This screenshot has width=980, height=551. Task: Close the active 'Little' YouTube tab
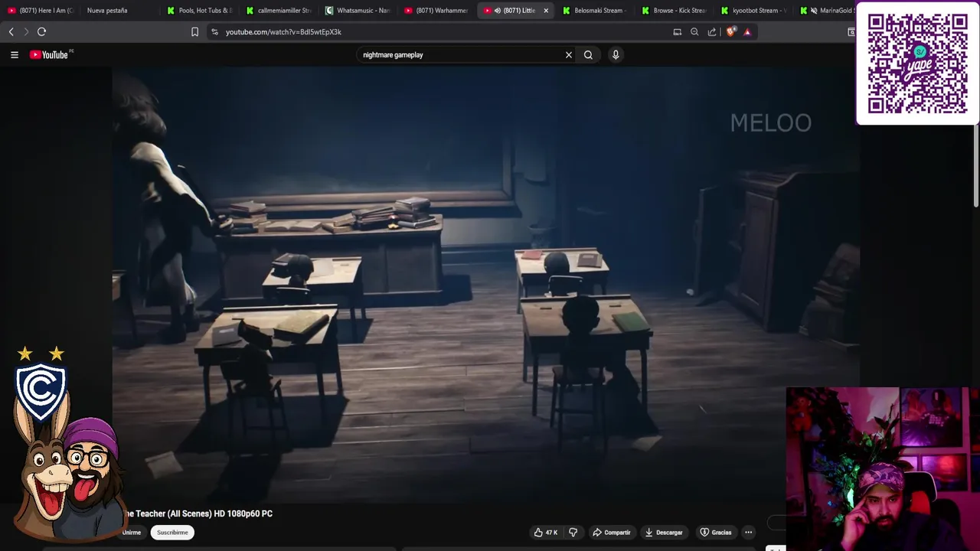coord(546,11)
